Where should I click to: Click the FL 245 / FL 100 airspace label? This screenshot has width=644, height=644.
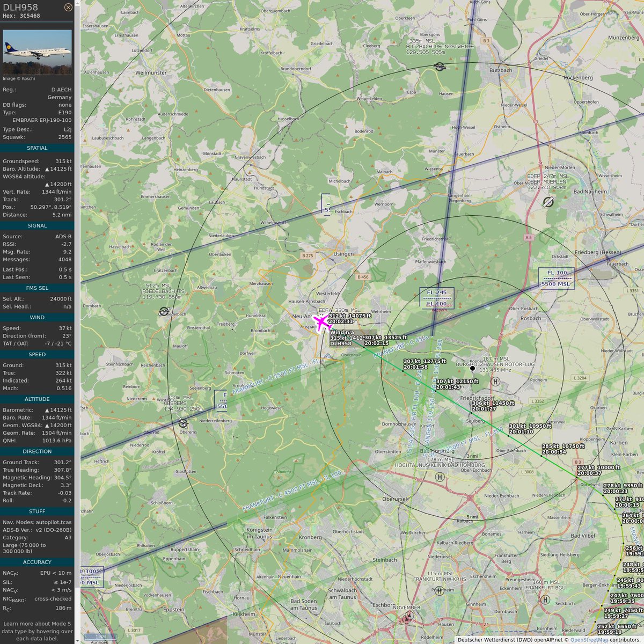[x=437, y=298]
